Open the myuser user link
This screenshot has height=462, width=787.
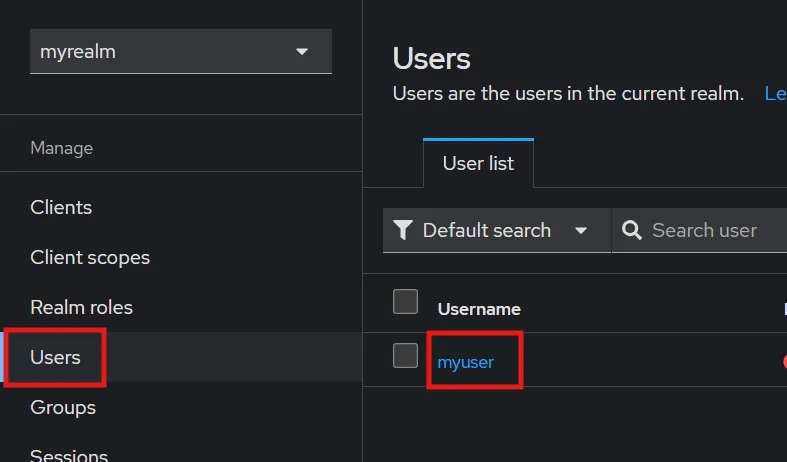pyautogui.click(x=466, y=362)
